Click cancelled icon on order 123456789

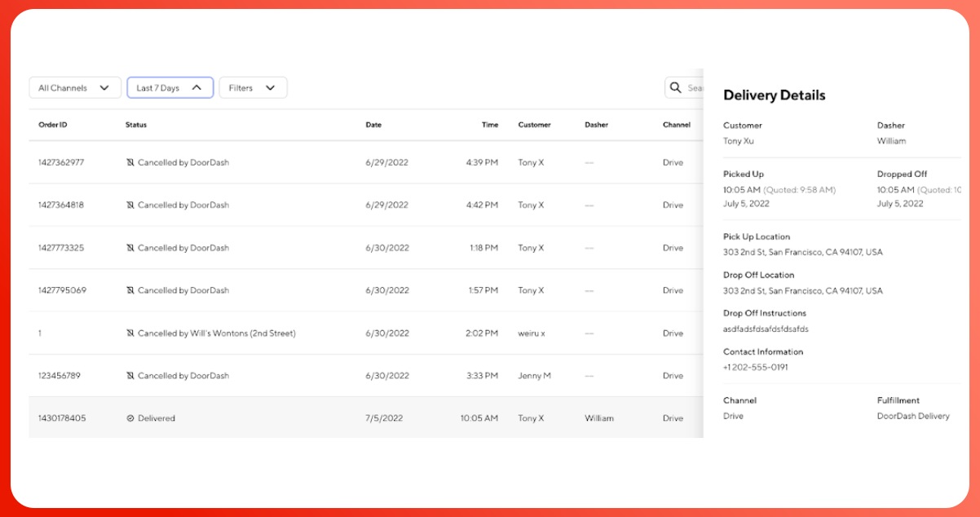pos(130,376)
